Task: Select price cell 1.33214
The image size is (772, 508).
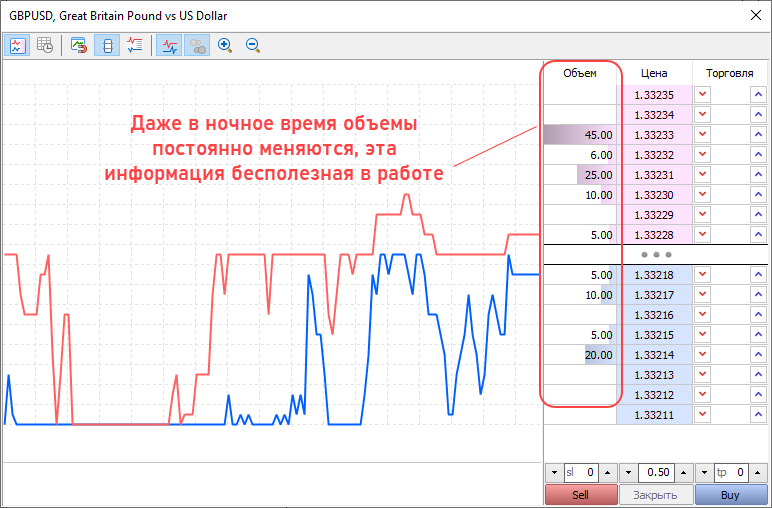Action: [x=654, y=355]
